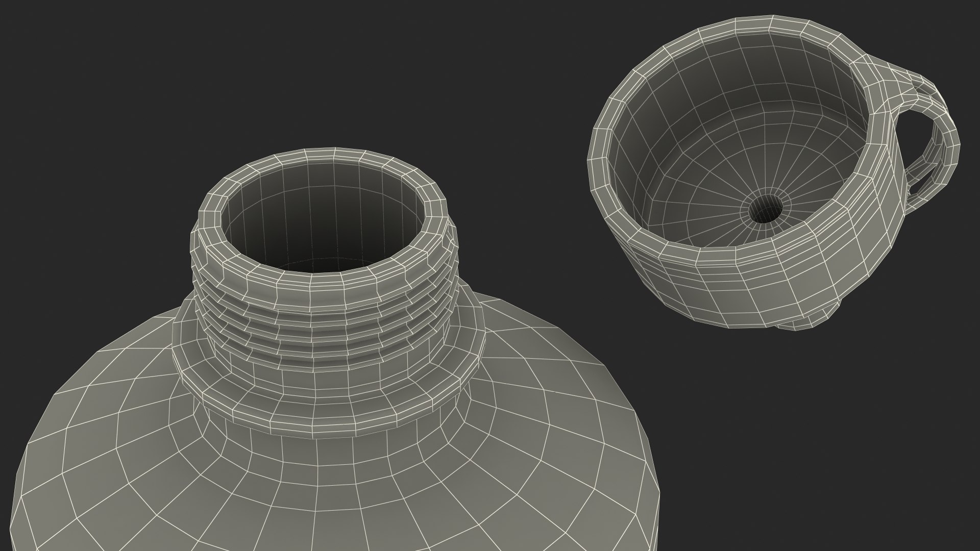The width and height of the screenshot is (980, 551).
Task: Click the dark background between bottle and cup
Action: (526, 179)
